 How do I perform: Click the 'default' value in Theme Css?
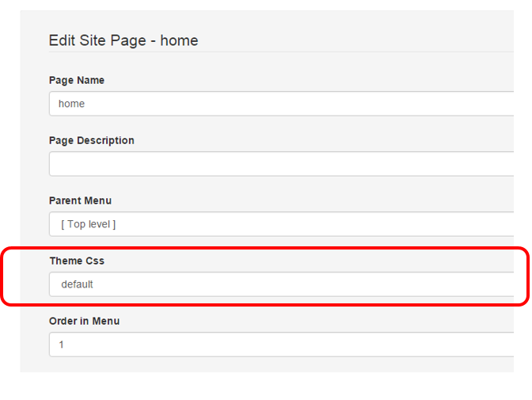pyautogui.click(x=77, y=284)
